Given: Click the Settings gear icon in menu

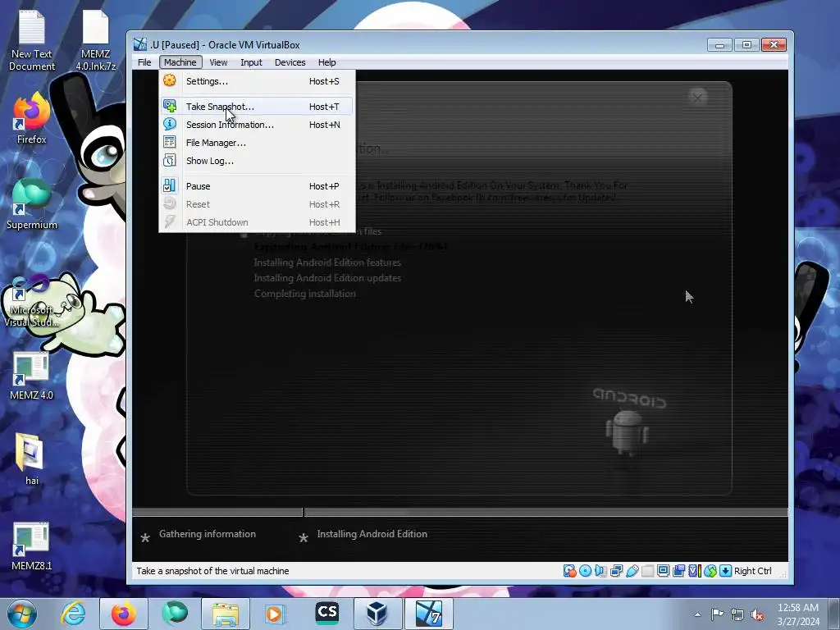Looking at the screenshot, I should click(170, 81).
